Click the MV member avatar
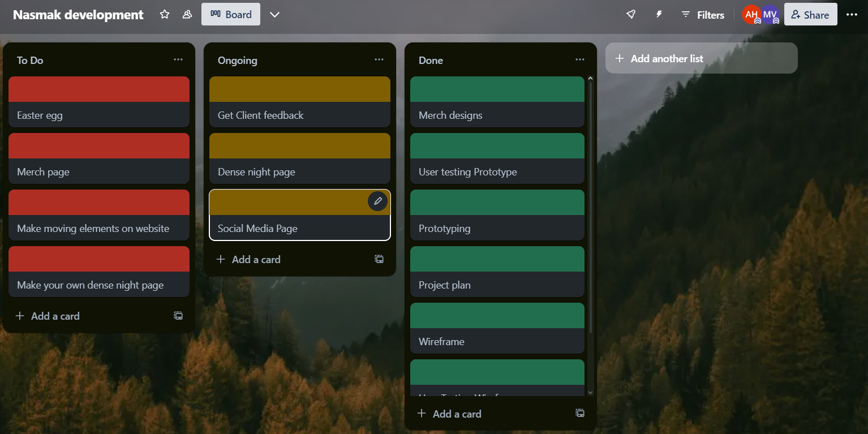Screen dimensions: 868x434 770,15
